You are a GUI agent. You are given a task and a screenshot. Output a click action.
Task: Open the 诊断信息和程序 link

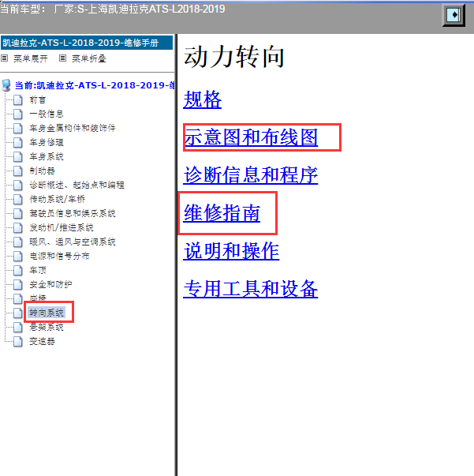(251, 175)
